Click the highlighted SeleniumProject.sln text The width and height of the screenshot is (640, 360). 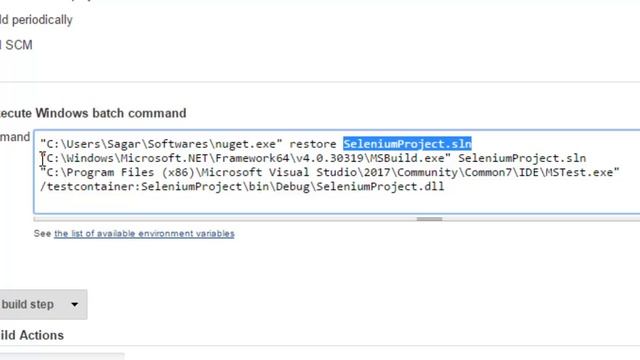click(x=407, y=144)
